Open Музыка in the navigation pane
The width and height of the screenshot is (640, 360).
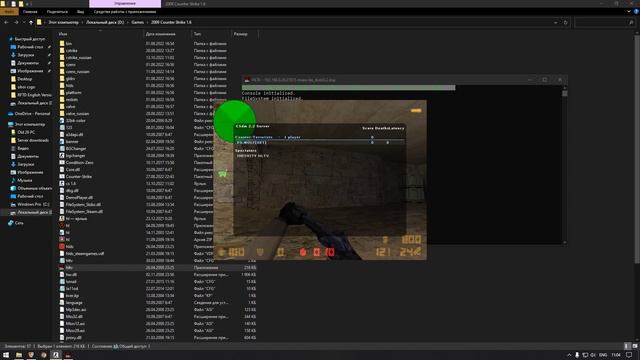coord(24,180)
